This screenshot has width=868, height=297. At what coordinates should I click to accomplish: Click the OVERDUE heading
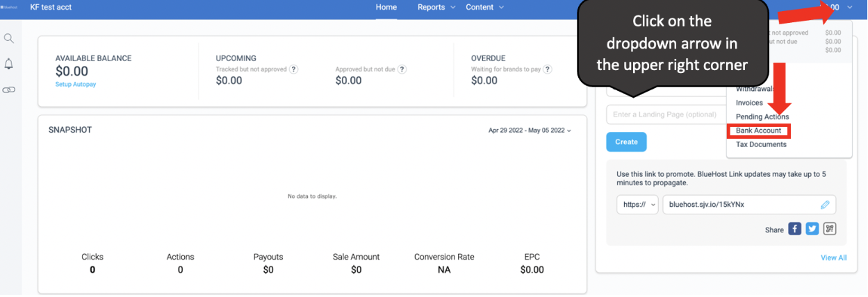(488, 58)
